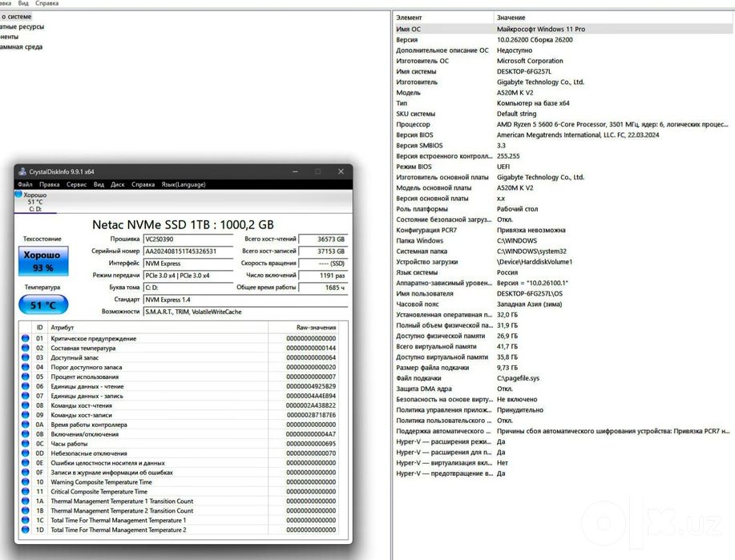Click the blue status orb beside Хорошо drive tab
735x560 pixels.
(18, 194)
